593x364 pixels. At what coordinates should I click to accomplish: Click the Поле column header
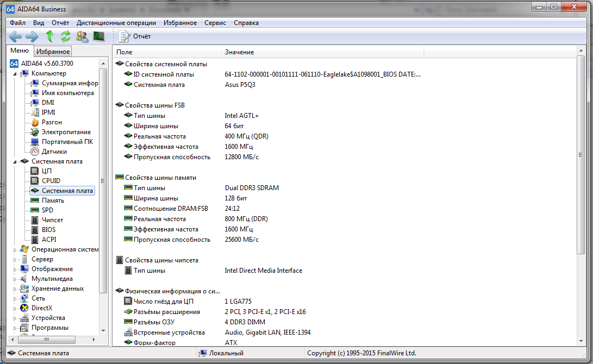167,52
